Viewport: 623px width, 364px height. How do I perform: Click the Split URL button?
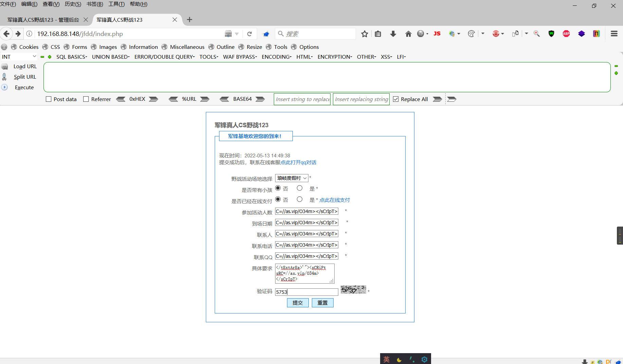pos(25,77)
